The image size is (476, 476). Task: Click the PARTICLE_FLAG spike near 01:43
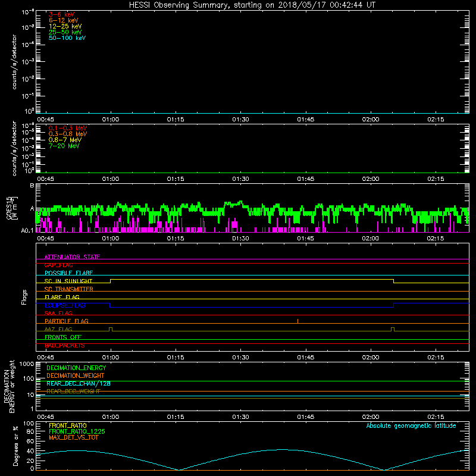tap(298, 321)
